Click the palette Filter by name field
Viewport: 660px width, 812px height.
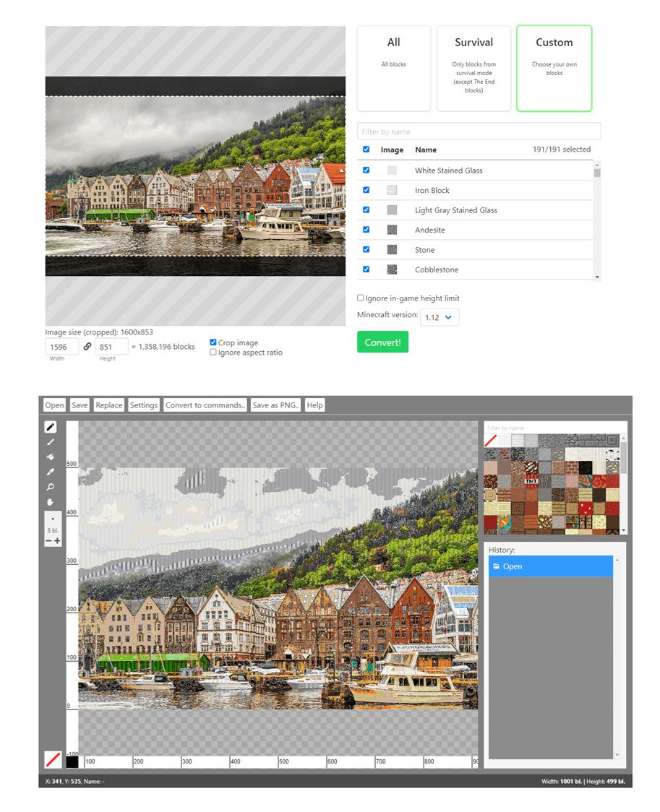(555, 428)
